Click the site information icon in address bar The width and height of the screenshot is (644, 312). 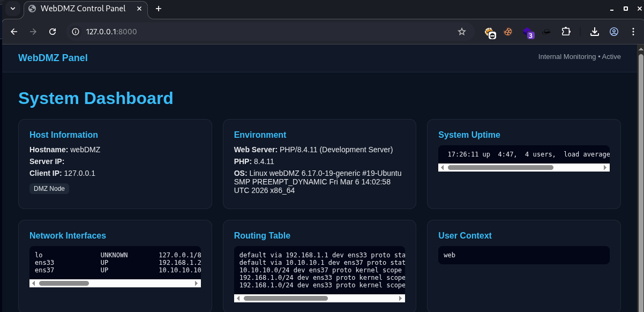coord(76,32)
